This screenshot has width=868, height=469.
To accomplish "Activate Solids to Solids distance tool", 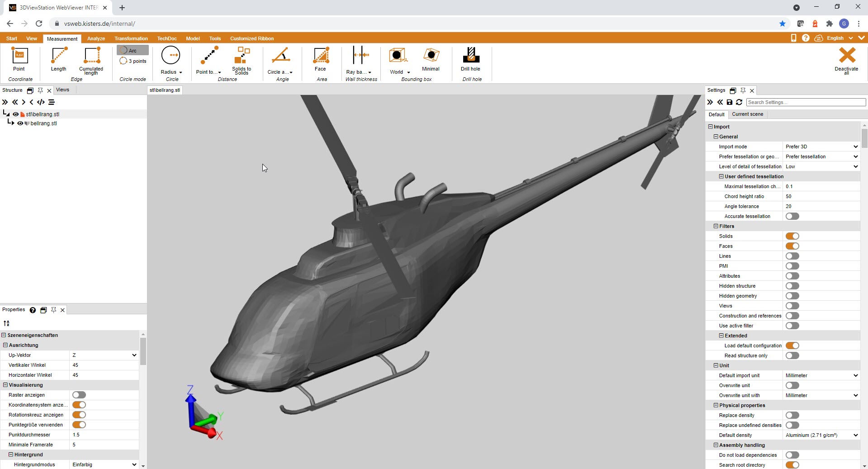I will pos(242,60).
